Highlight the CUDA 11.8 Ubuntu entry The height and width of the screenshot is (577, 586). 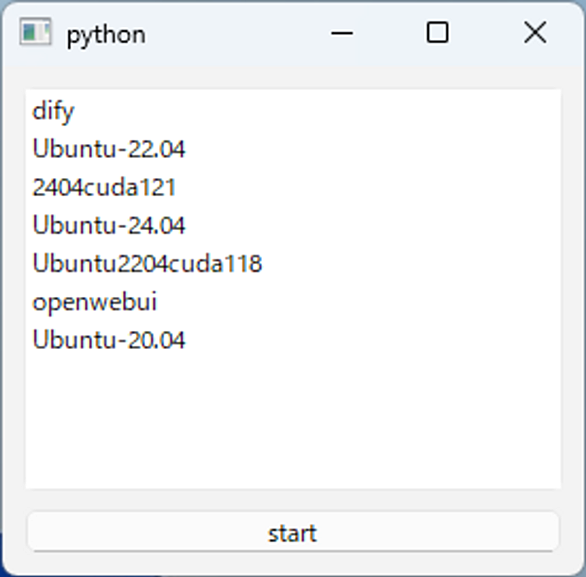pos(293,263)
